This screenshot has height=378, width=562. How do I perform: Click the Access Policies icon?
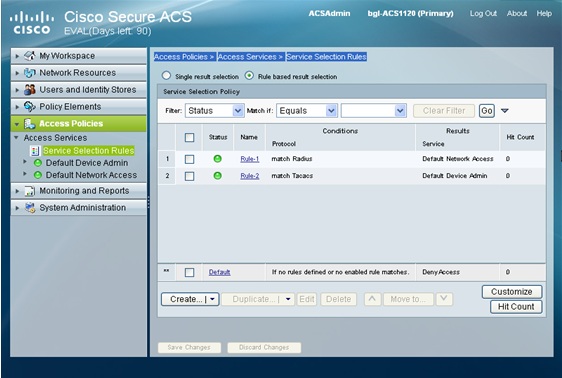[x=29, y=124]
